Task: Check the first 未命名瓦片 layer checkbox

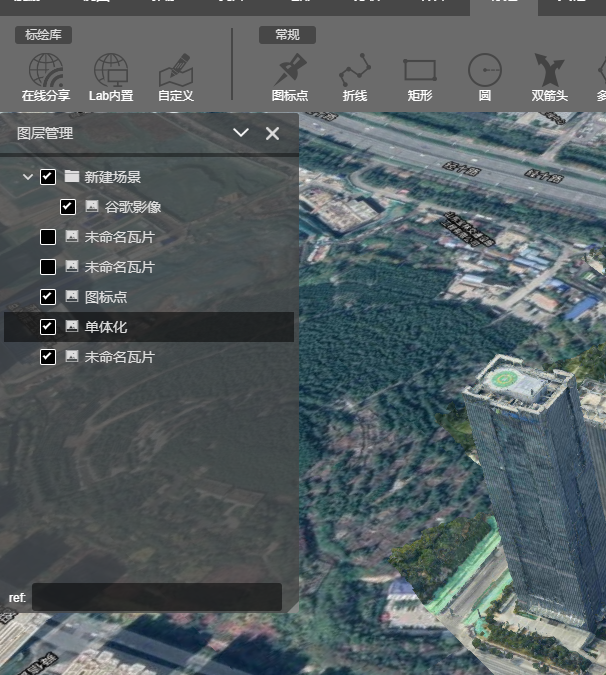Action: click(48, 237)
